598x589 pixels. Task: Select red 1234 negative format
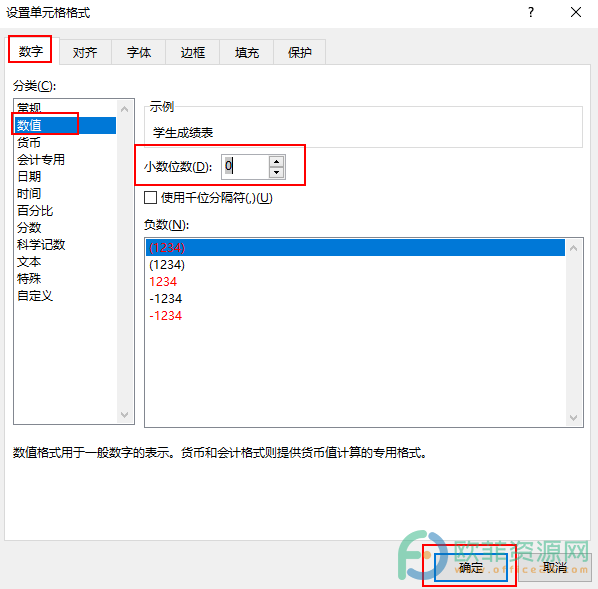355,282
